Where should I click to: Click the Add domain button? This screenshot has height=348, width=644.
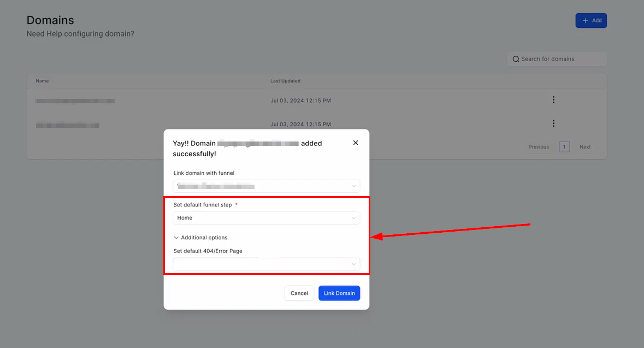point(591,21)
